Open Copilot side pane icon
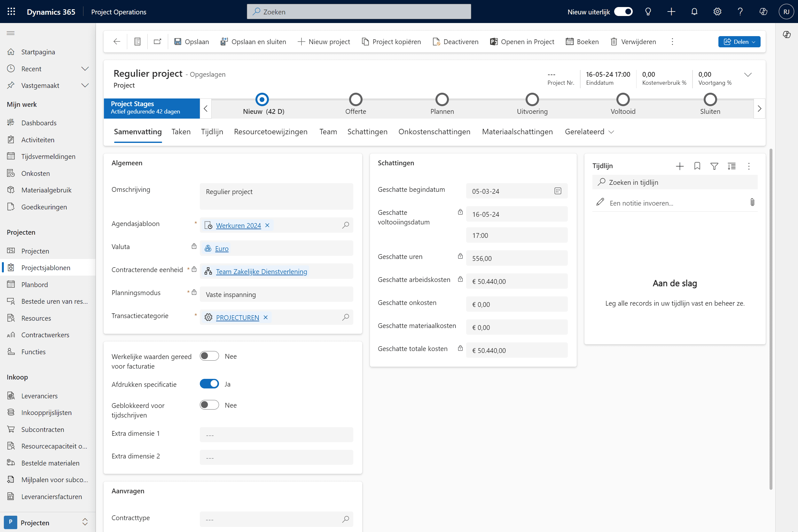The width and height of the screenshot is (798, 532). tap(787, 34)
